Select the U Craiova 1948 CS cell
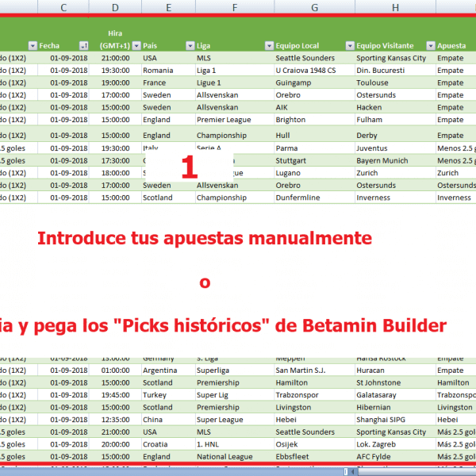 pos(314,71)
